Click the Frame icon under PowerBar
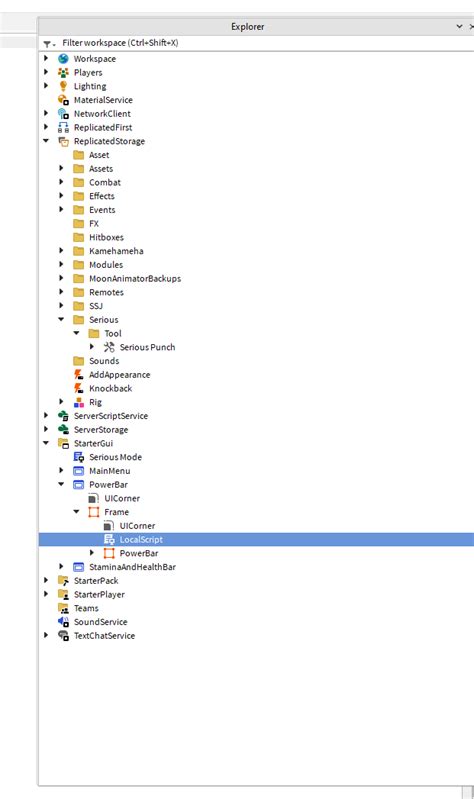The width and height of the screenshot is (474, 799). 94,512
